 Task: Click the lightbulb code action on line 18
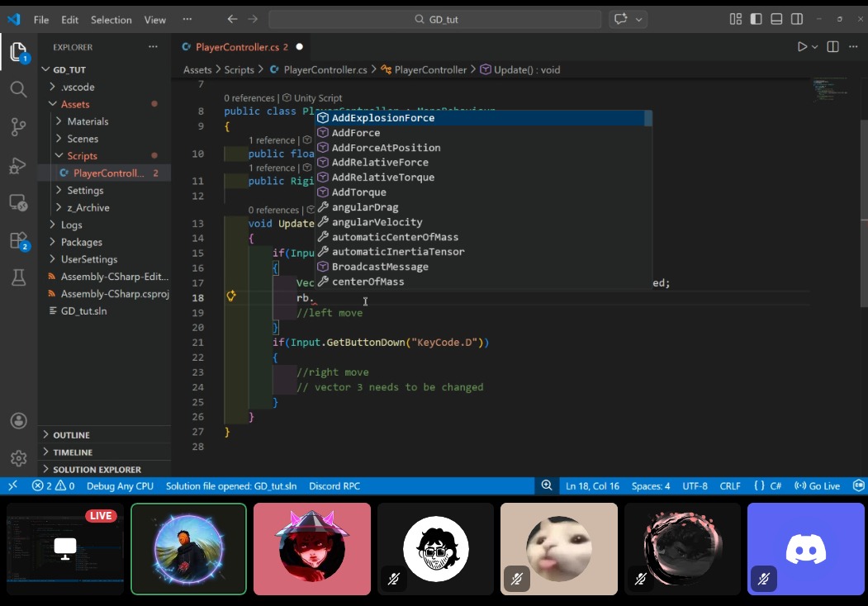tap(231, 296)
